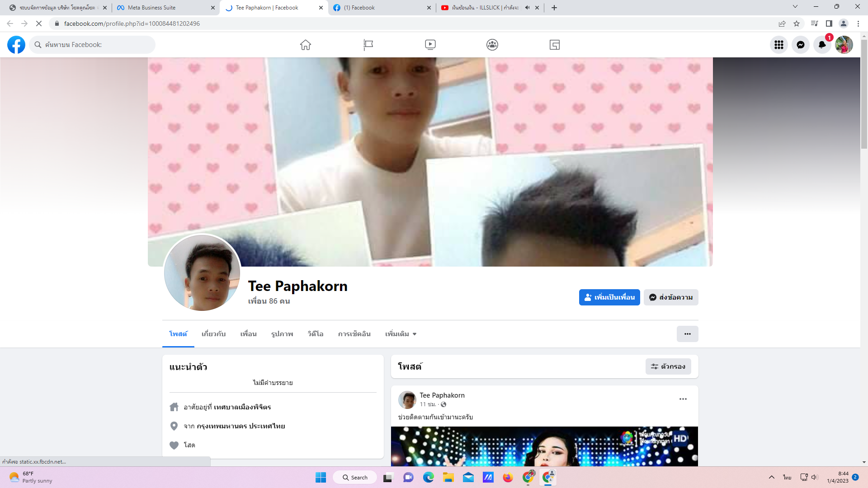The image size is (868, 488).
Task: Open the notifications bell icon
Action: (822, 45)
